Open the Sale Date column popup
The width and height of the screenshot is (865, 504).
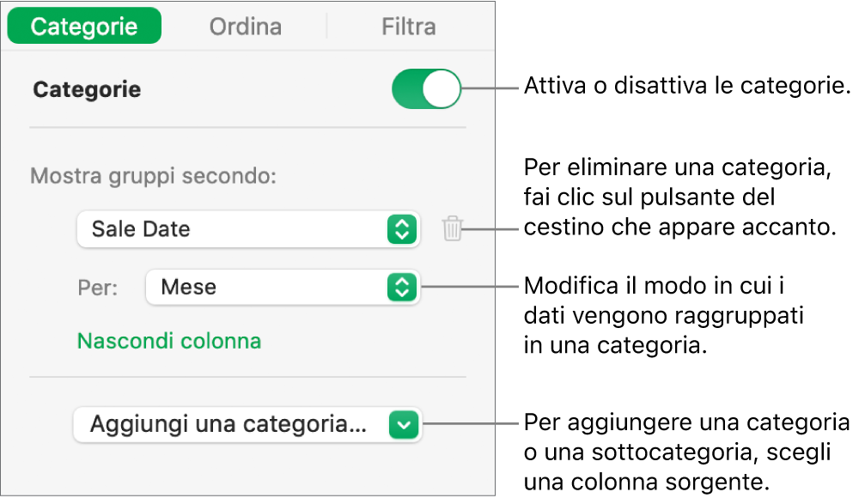click(x=232, y=229)
